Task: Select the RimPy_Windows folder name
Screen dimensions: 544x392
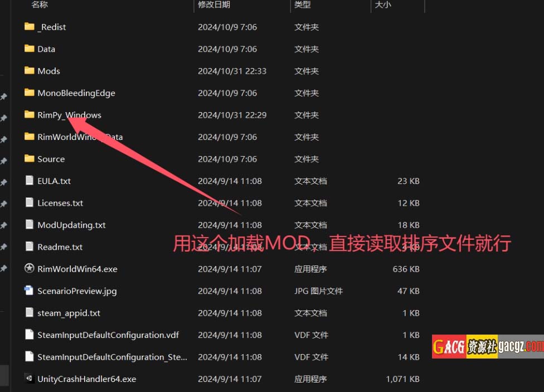Action: click(69, 115)
